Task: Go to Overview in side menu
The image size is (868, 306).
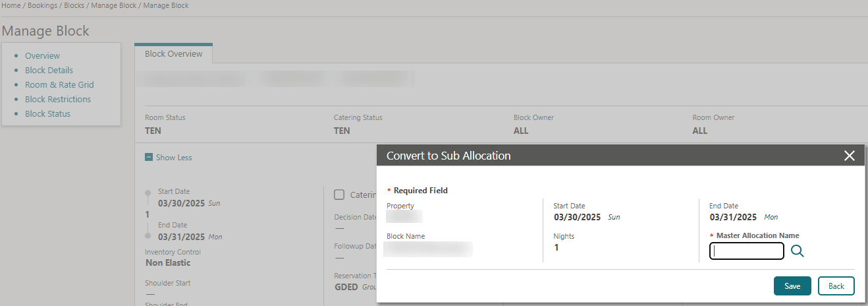Action: click(42, 56)
